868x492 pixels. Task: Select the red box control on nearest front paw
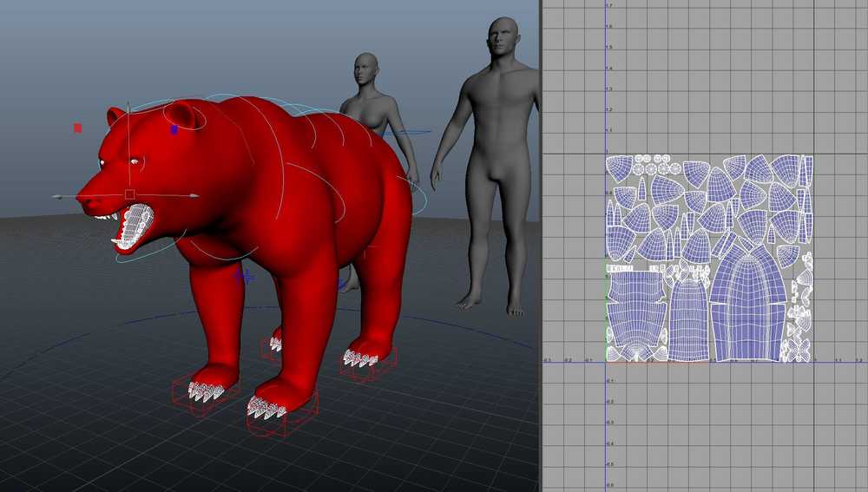[282, 412]
